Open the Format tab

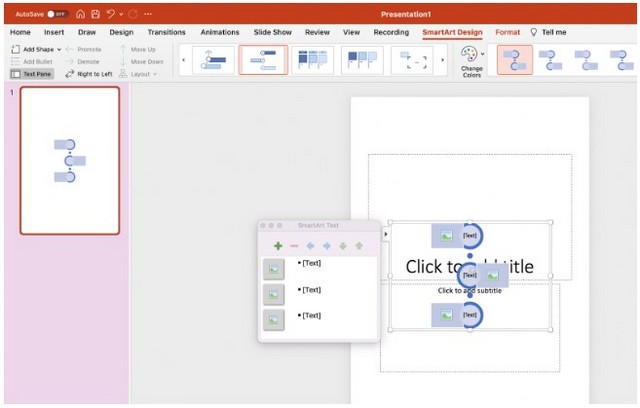point(507,32)
